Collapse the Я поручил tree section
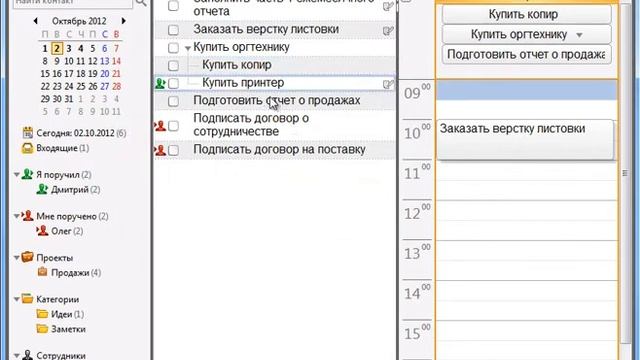Screen dimensions: 640x360 [17, 175]
